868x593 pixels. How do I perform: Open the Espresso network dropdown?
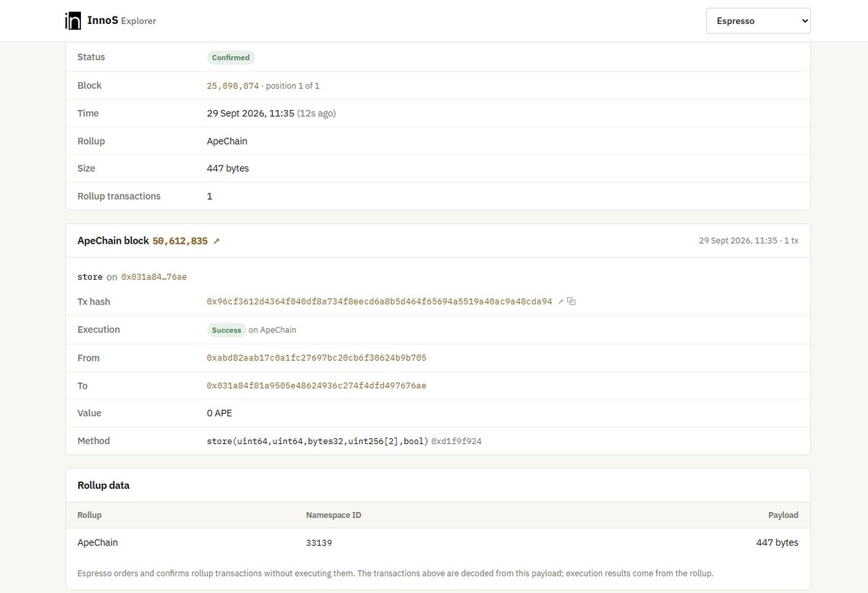point(758,21)
